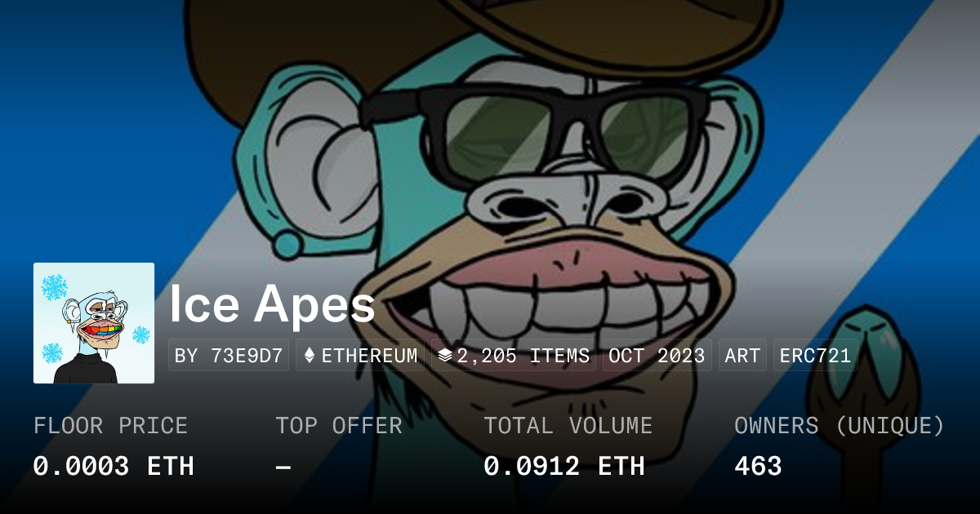Select the ART category tag

pos(742,356)
